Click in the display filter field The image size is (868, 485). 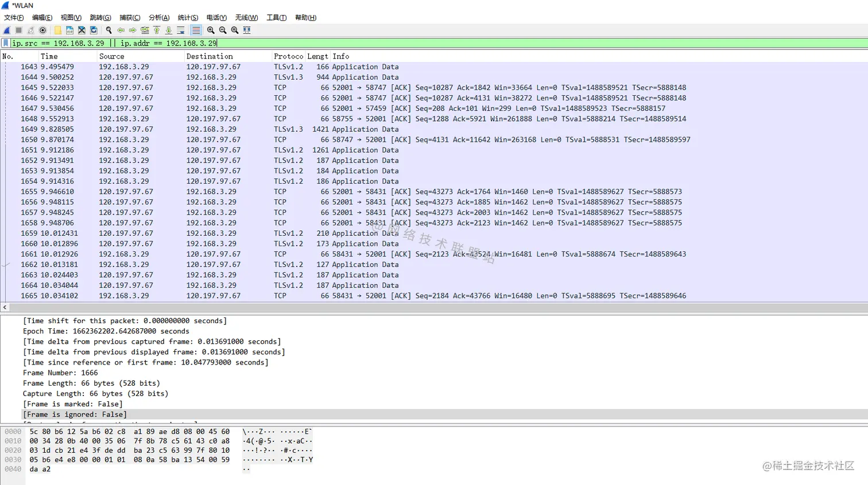point(439,43)
